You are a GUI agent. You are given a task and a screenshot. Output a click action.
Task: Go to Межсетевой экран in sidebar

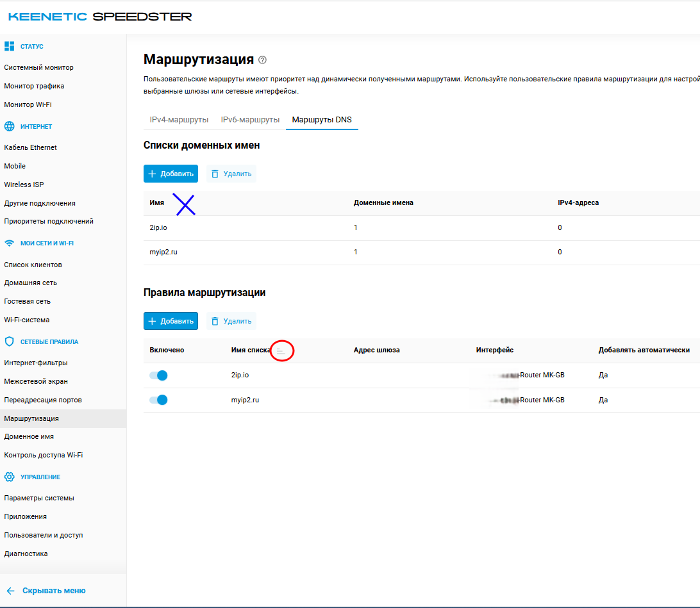tap(34, 381)
